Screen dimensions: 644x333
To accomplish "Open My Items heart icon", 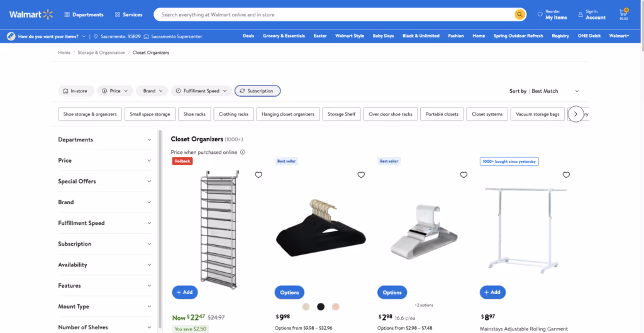I will 540,14.
